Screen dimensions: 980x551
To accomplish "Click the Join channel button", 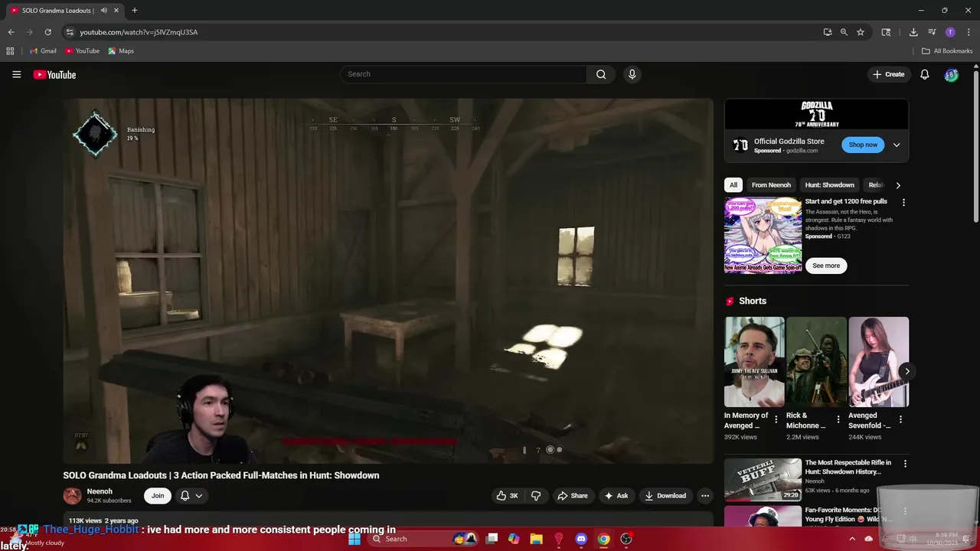I will click(x=158, y=496).
